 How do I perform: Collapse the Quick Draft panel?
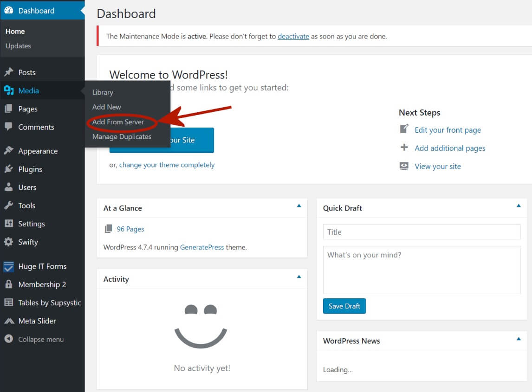pos(519,206)
